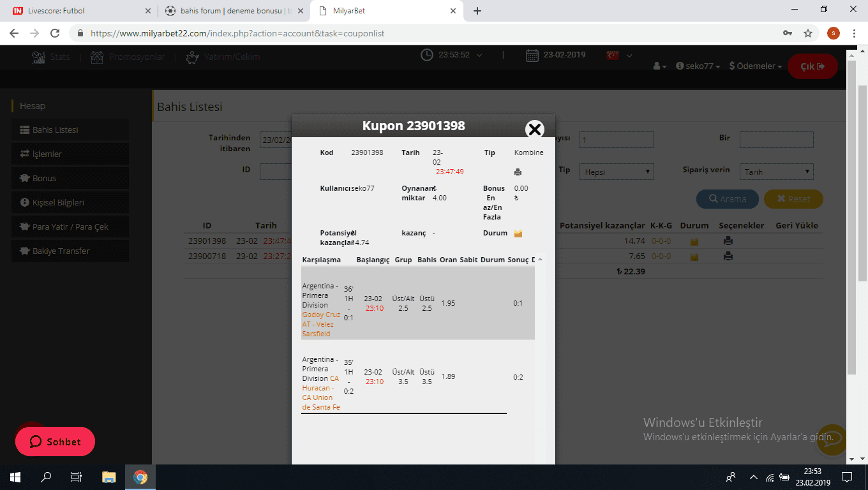
Task: Click the popup scroll up arrow
Action: click(x=541, y=260)
